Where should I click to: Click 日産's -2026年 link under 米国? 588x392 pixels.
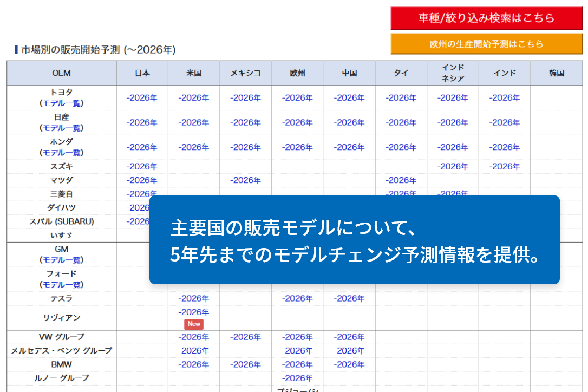193,123
